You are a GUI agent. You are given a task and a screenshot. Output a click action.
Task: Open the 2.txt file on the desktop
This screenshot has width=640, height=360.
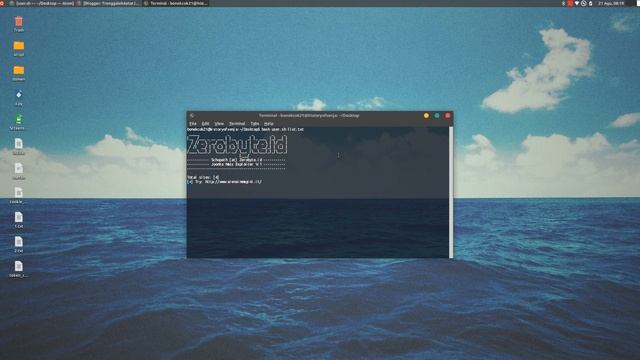19,244
